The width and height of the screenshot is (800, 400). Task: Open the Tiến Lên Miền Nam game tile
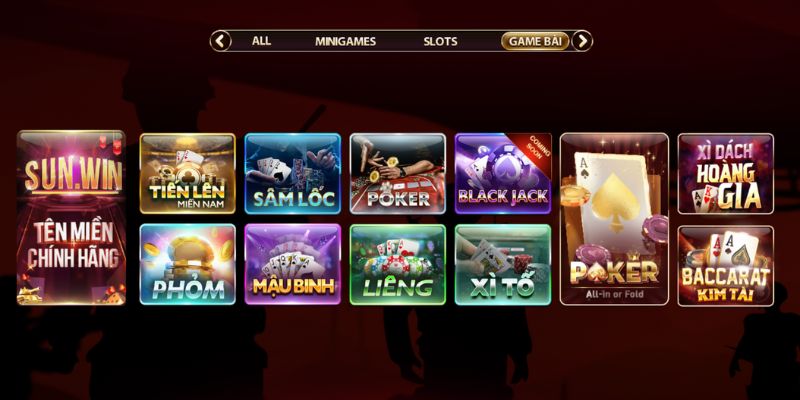pos(188,173)
